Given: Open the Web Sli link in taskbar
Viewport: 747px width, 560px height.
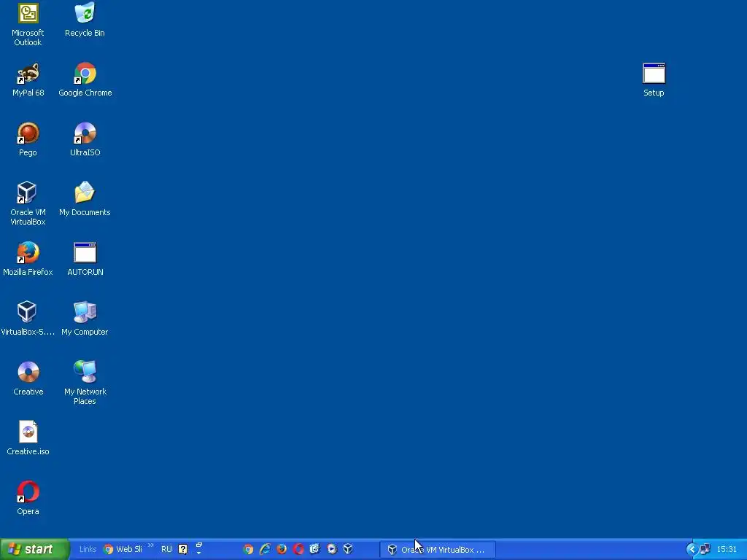Looking at the screenshot, I should coord(123,549).
